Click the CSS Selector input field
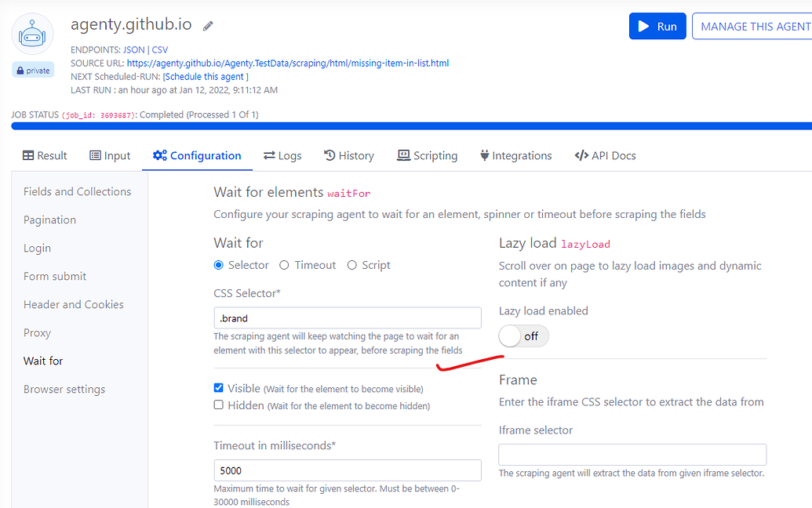Image resolution: width=812 pixels, height=508 pixels. [x=348, y=317]
